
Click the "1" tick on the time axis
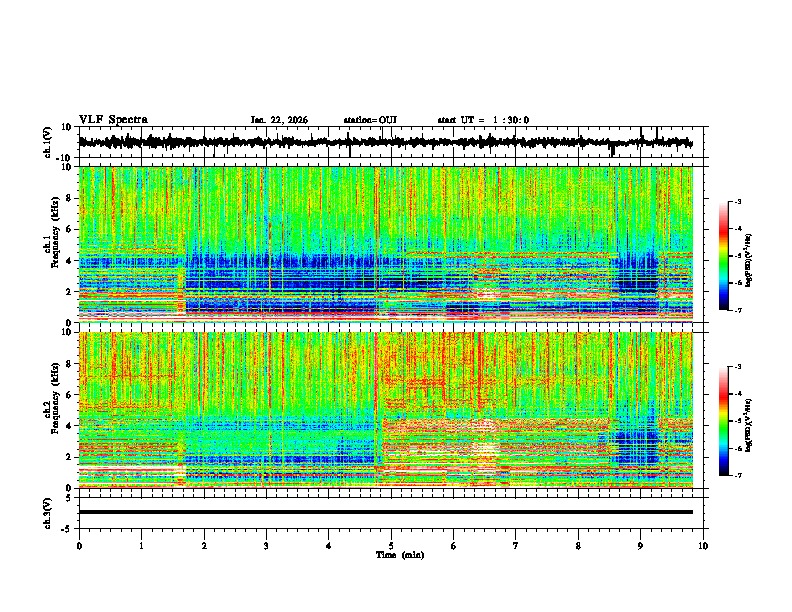tap(141, 546)
